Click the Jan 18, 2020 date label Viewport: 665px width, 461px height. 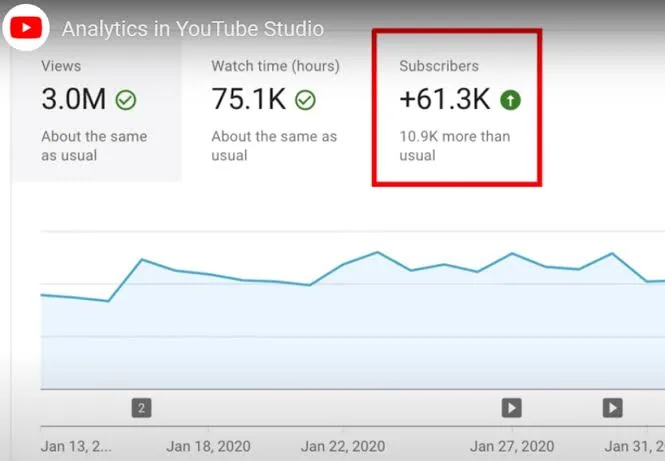pos(208,446)
